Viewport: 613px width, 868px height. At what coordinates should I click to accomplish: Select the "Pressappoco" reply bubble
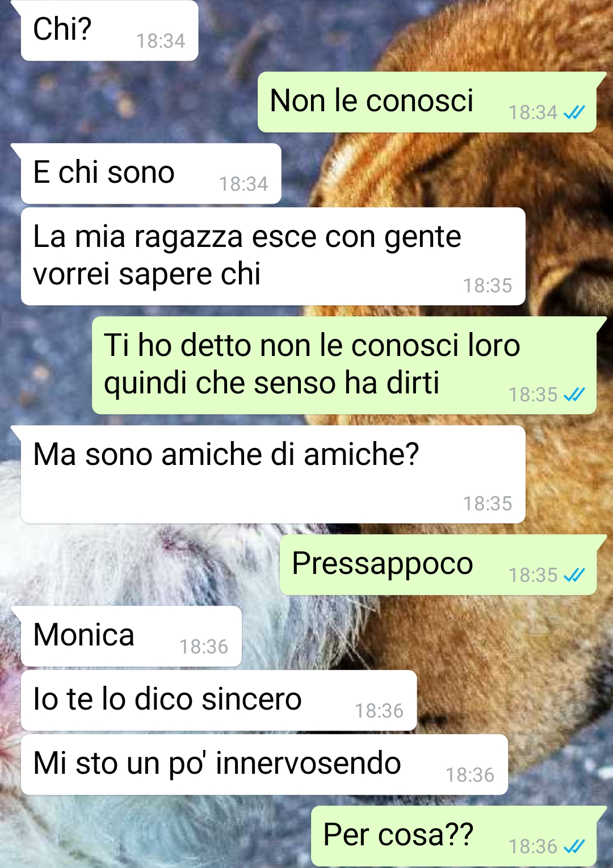438,565
